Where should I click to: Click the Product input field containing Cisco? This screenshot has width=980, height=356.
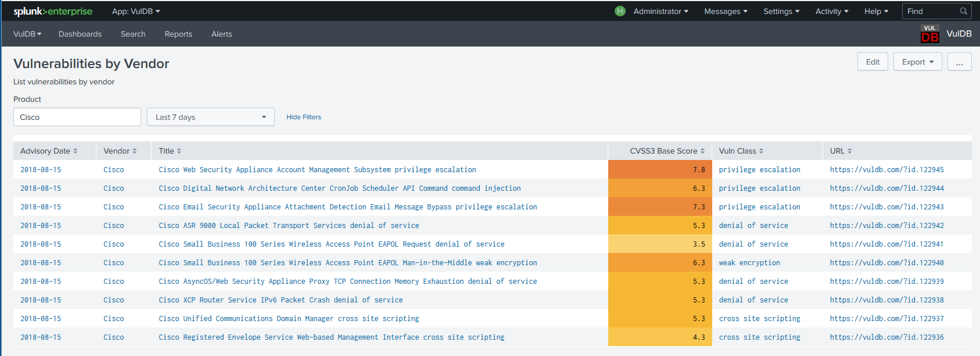coord(77,117)
